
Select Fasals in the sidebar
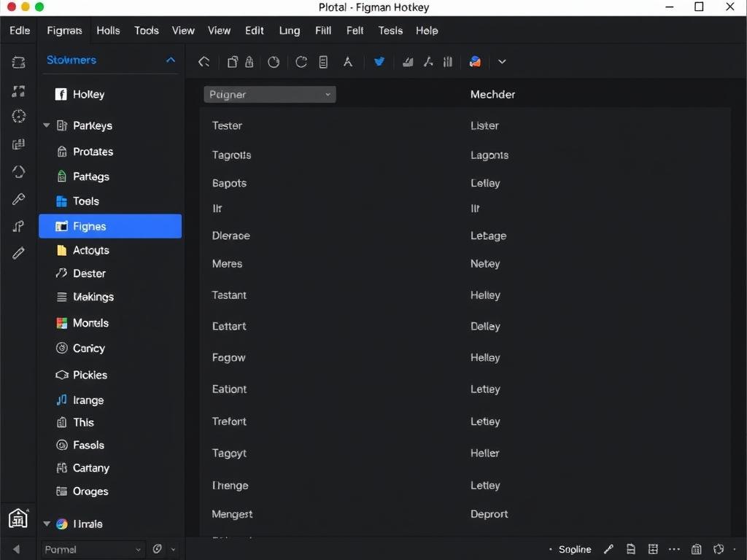coord(110,445)
